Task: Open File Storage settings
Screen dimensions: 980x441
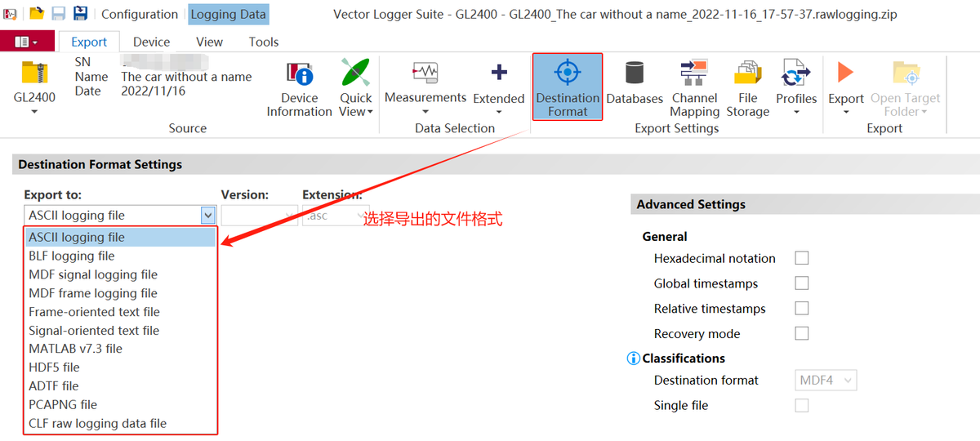Action: [x=747, y=87]
